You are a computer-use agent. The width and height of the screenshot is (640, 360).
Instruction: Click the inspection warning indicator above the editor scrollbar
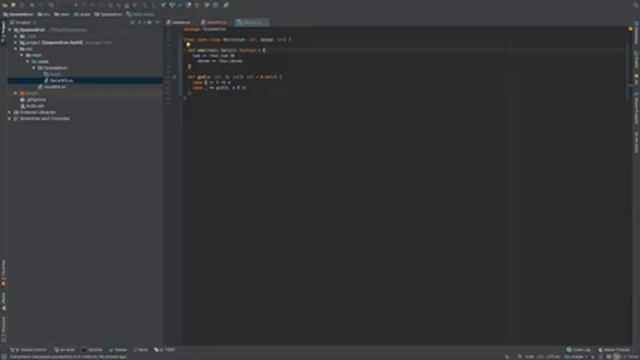click(630, 29)
